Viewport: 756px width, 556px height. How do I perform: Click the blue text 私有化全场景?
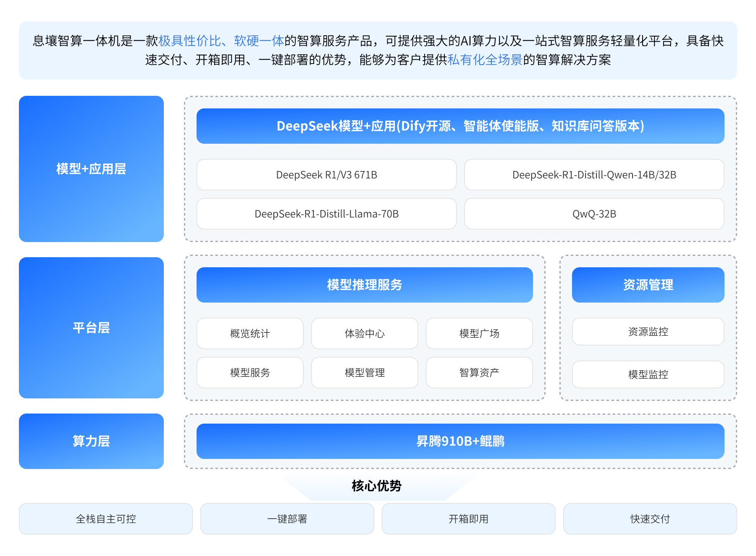485,60
